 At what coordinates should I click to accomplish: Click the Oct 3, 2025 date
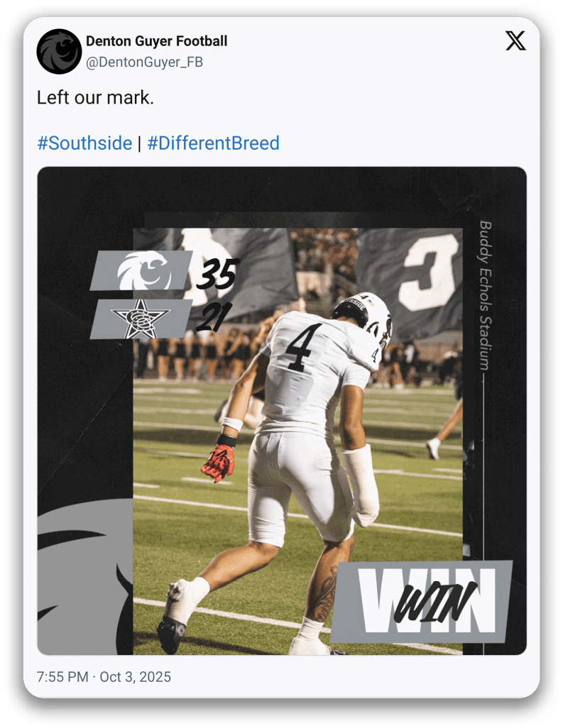(135, 676)
